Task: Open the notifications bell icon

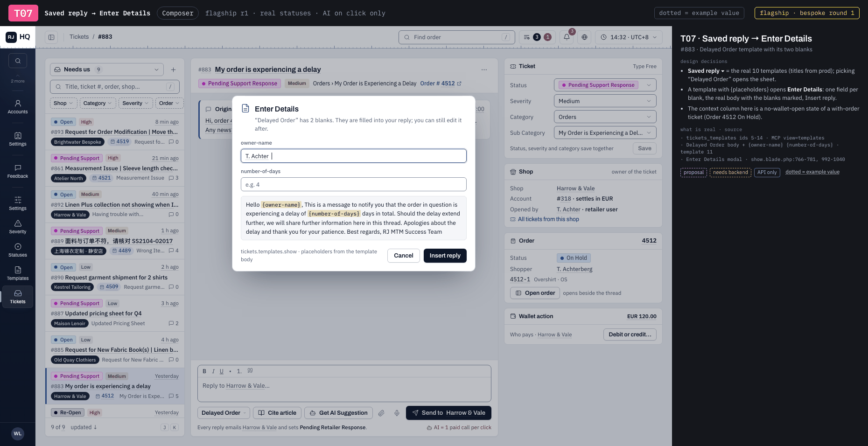Action: [x=567, y=37]
